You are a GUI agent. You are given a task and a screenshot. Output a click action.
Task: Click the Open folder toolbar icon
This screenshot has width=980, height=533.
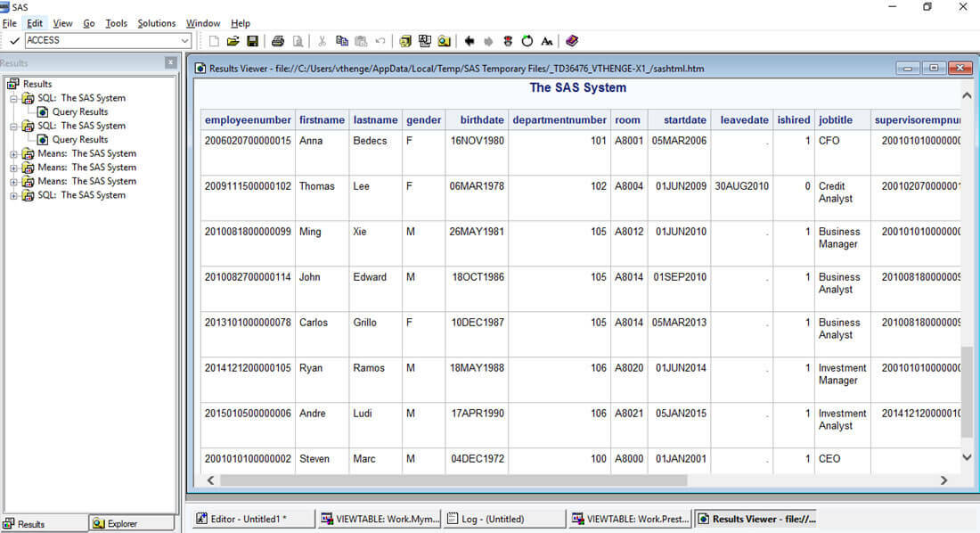[233, 41]
